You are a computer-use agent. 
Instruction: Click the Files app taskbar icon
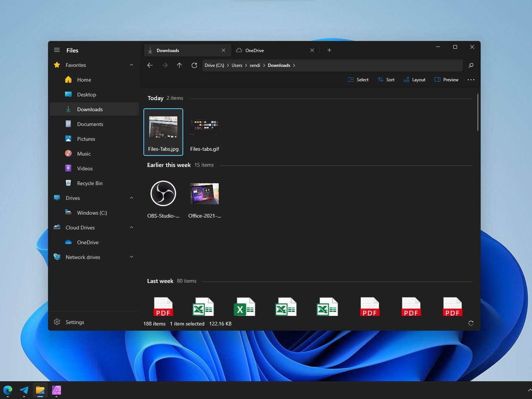click(x=40, y=390)
